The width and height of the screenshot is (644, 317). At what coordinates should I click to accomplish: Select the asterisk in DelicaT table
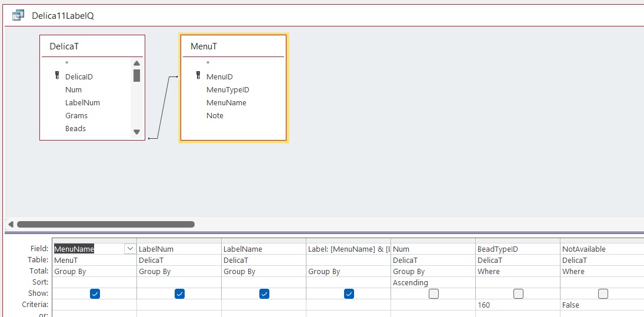pyautogui.click(x=66, y=64)
